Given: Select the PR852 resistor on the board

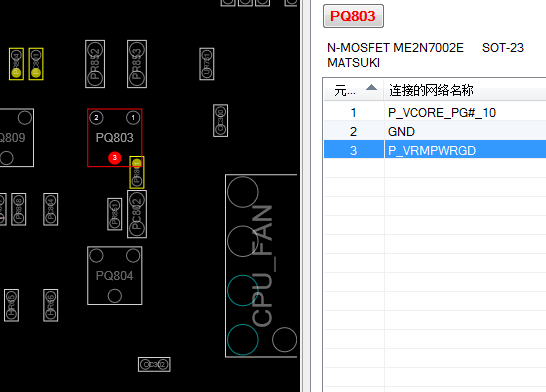Looking at the screenshot, I should pyautogui.click(x=95, y=64).
